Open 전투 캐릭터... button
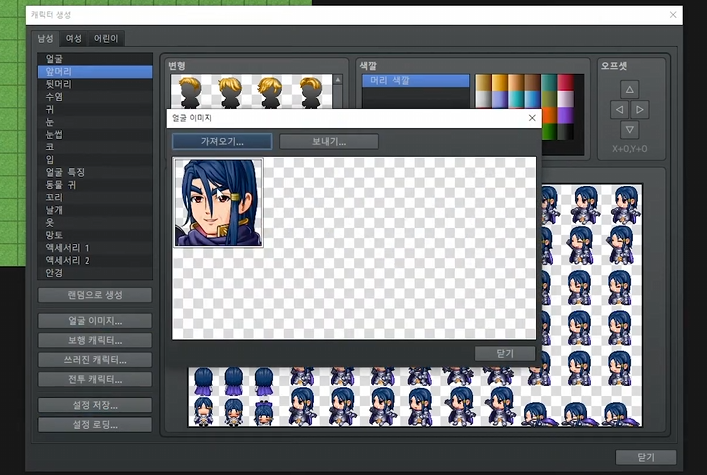The width and height of the screenshot is (707, 475). pyautogui.click(x=95, y=379)
